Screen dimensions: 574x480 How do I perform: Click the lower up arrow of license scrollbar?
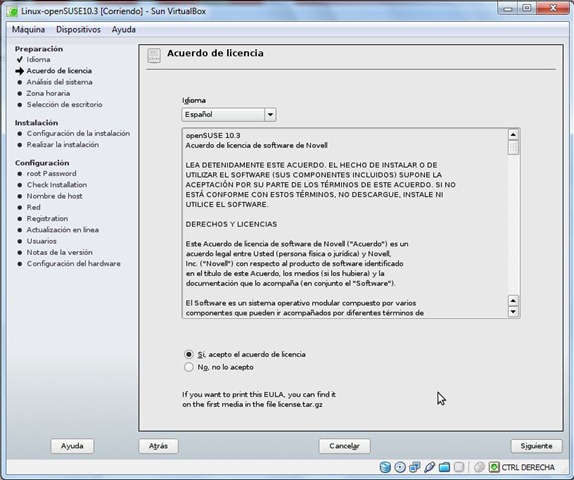pyautogui.click(x=513, y=301)
